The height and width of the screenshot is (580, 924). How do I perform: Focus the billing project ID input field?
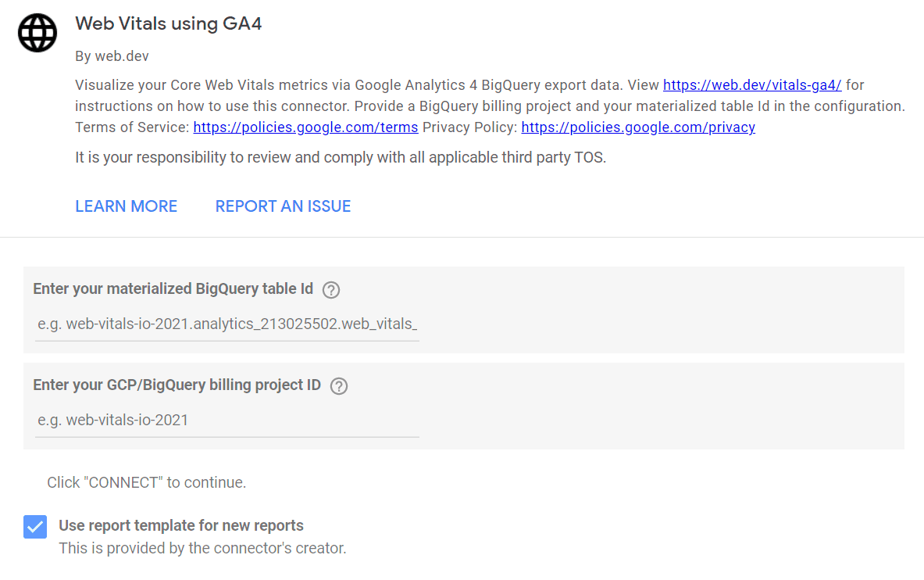point(227,419)
